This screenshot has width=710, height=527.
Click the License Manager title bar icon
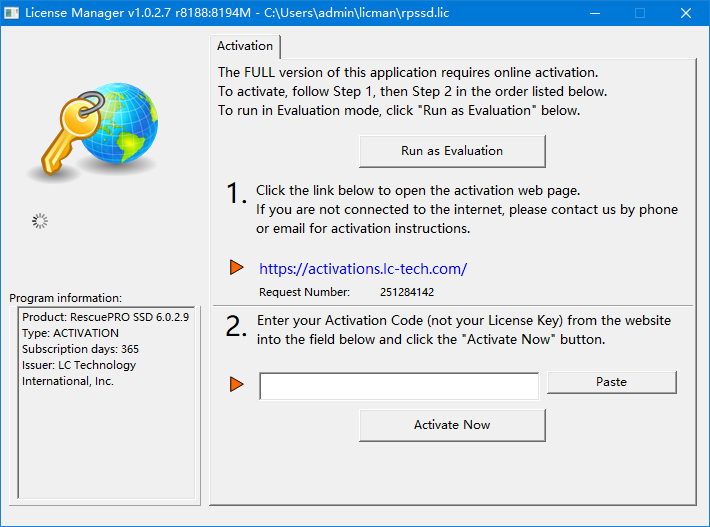(x=11, y=13)
